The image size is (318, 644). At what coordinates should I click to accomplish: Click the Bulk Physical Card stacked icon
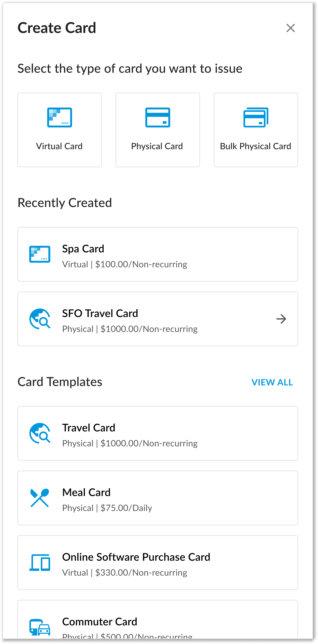(x=255, y=117)
